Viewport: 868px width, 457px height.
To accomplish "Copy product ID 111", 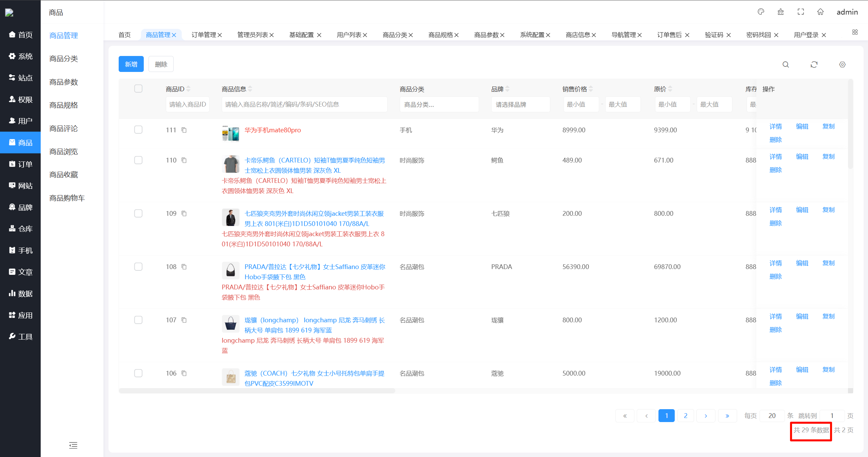I will (x=184, y=130).
